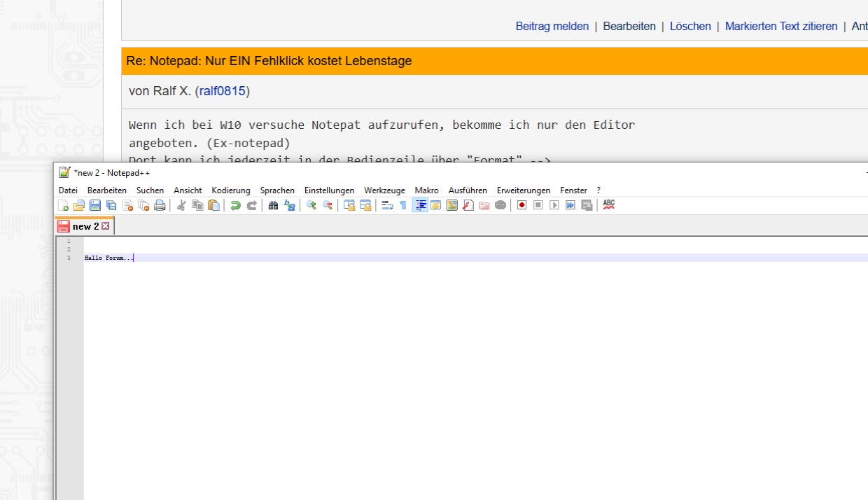The image size is (868, 500).
Task: Click the ABC spell check icon
Action: point(608,204)
